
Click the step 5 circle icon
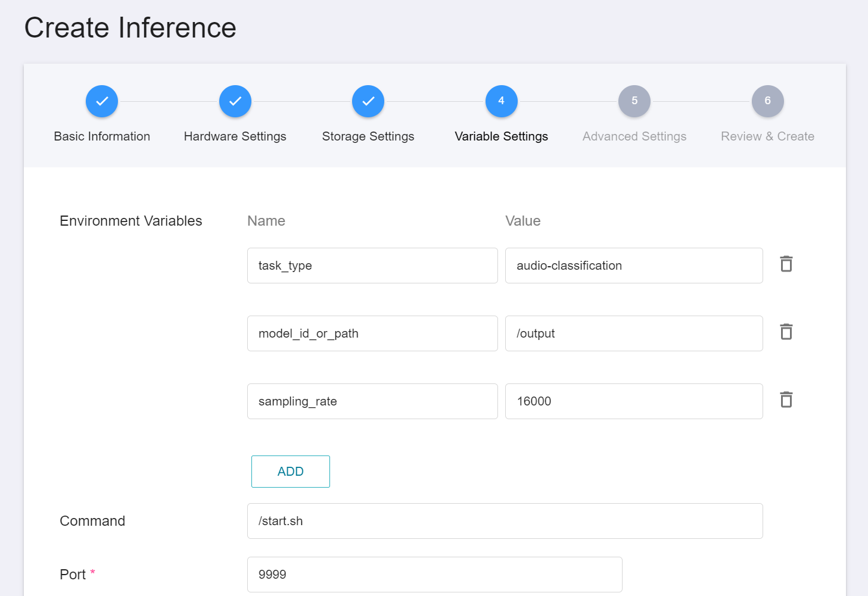click(634, 101)
